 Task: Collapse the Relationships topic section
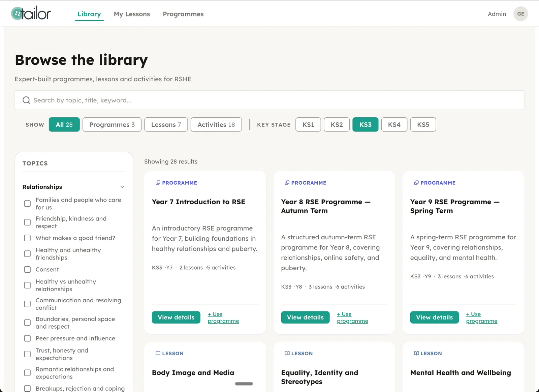pos(122,187)
